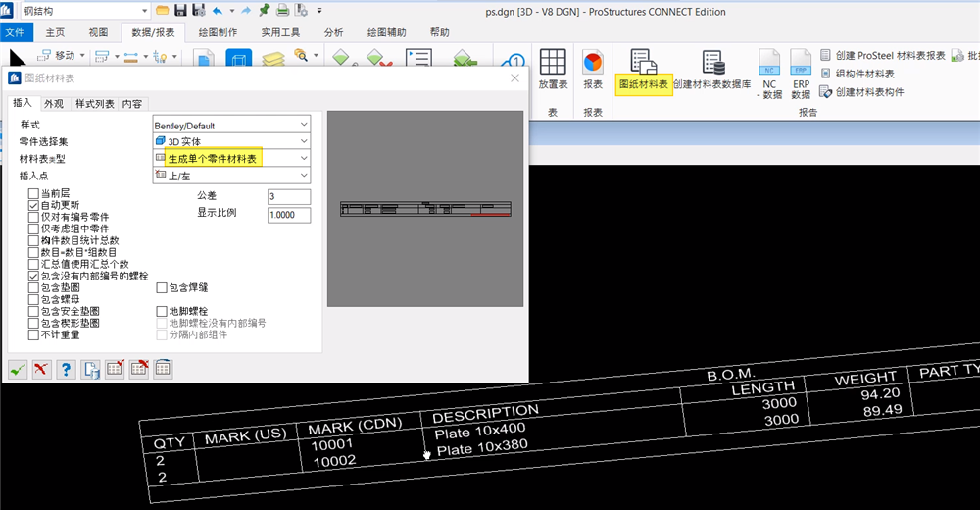Enable 包含垫圈 checkbox
This screenshot has height=510, width=980.
tap(33, 287)
